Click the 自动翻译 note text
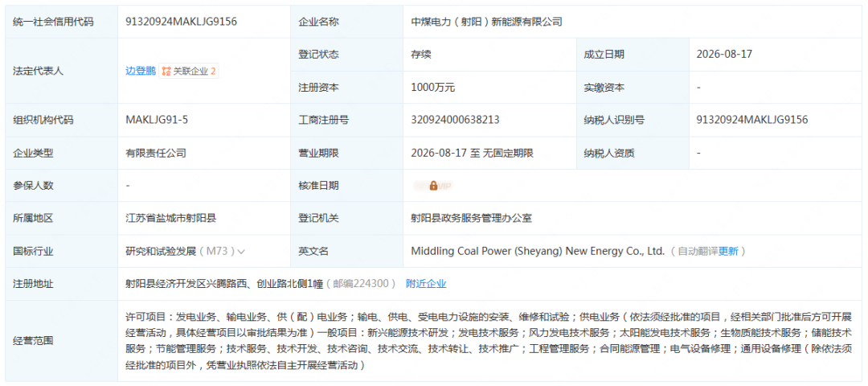The height and width of the screenshot is (386, 868). click(698, 252)
